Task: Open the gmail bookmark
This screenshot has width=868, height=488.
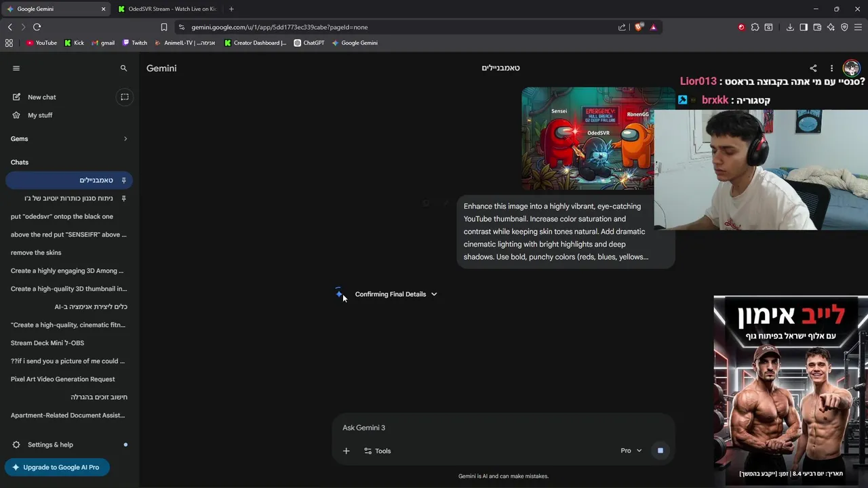Action: 103,43
